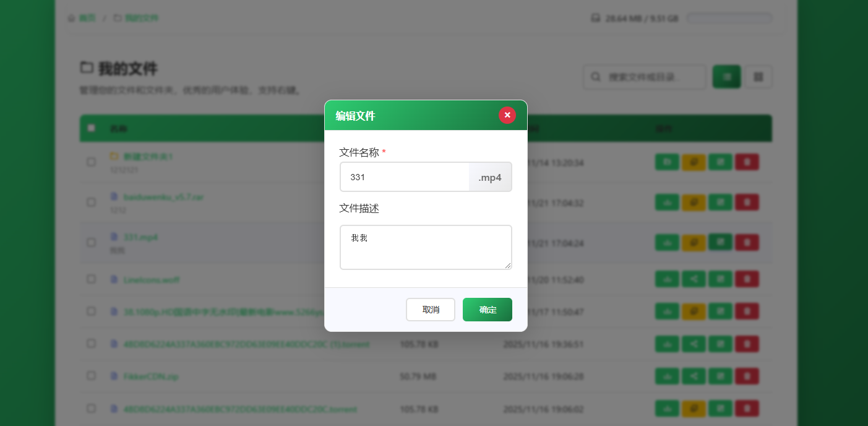Close the 编辑文件 dialog with red X
This screenshot has height=426, width=868.
[x=507, y=115]
